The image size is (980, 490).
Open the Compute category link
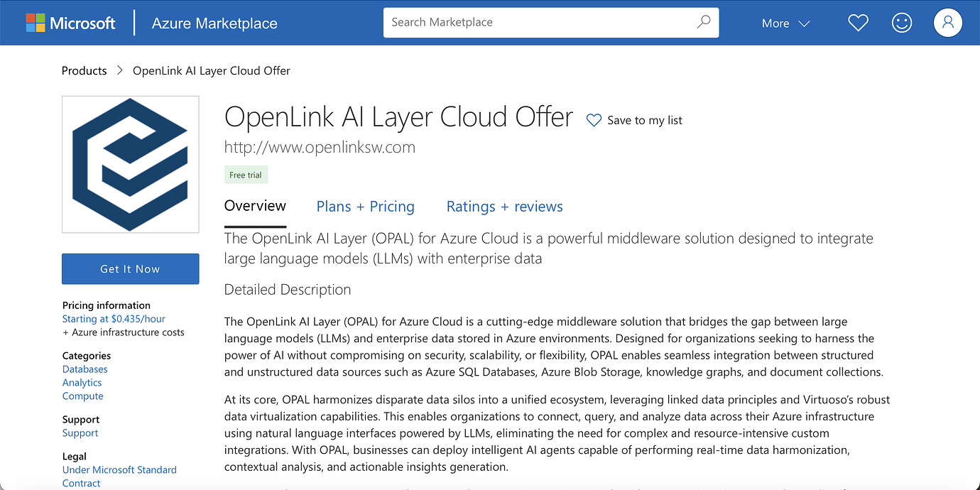tap(83, 396)
